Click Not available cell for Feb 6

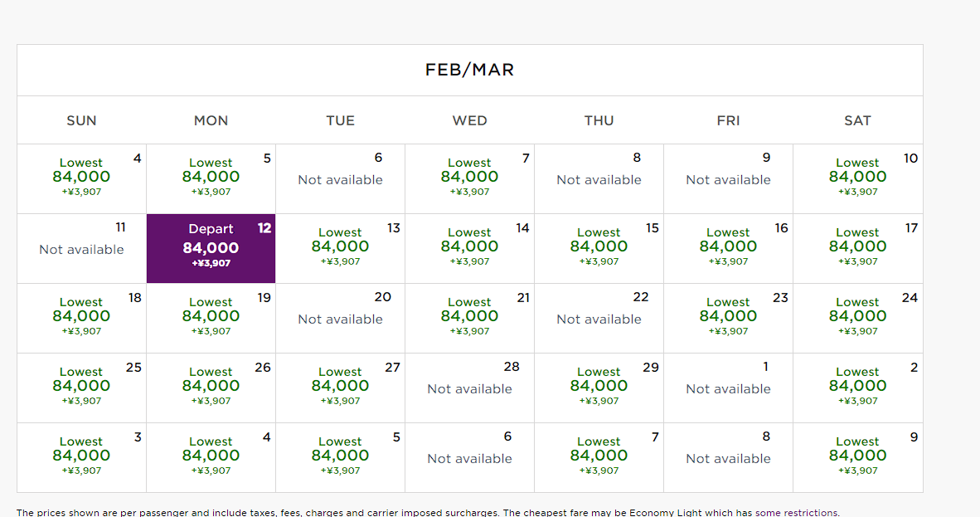pyautogui.click(x=341, y=179)
